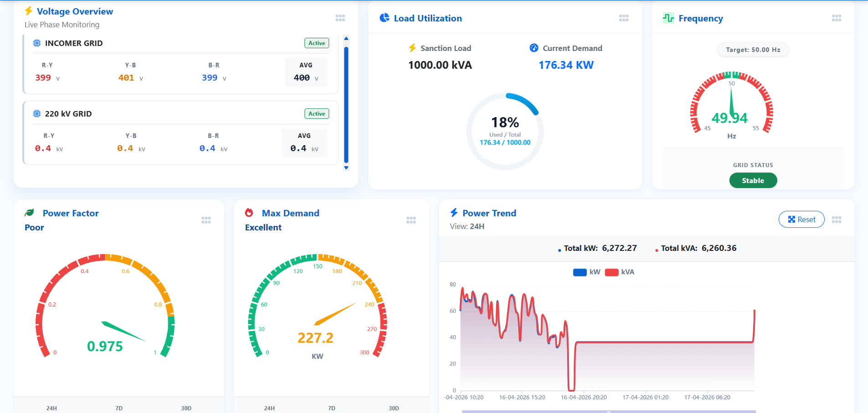
Task: Toggle kW series in chart legend
Action: point(586,272)
